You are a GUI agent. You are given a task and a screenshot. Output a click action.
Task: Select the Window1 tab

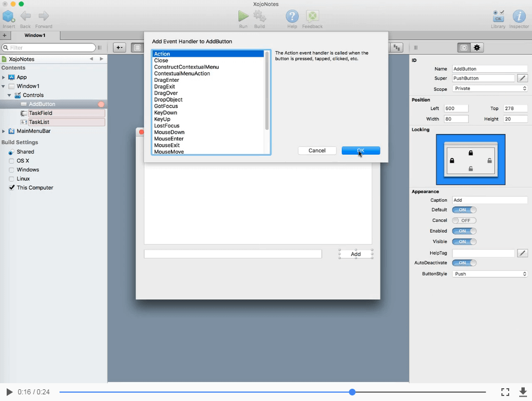point(35,35)
